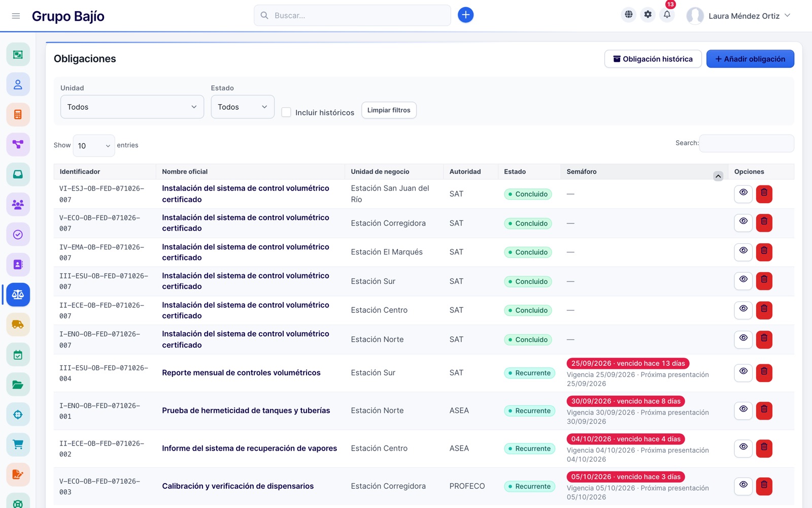View the Estación San Juan del Río obligation
Image resolution: width=812 pixels, height=508 pixels.
point(743,194)
